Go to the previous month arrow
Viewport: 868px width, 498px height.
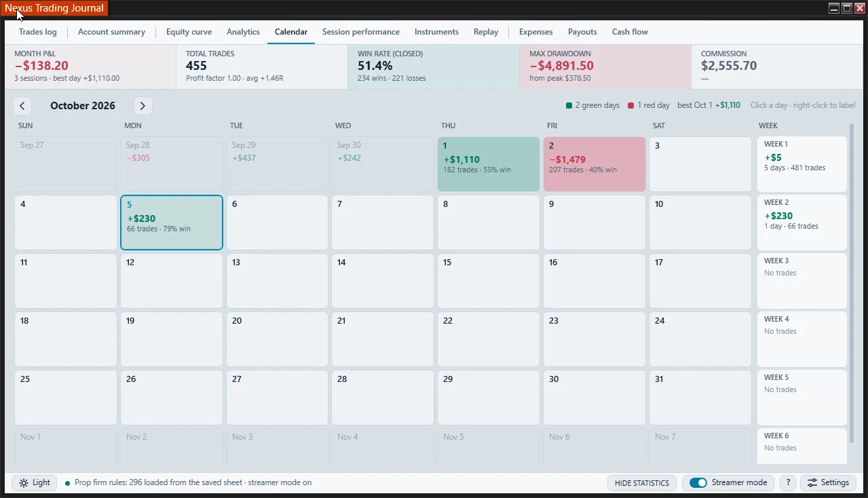pos(22,106)
